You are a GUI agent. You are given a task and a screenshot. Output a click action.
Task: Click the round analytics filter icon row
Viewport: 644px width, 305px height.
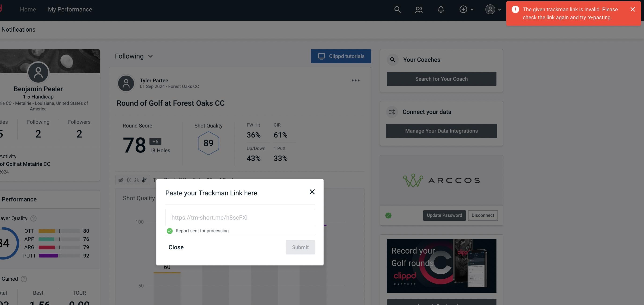click(x=132, y=180)
